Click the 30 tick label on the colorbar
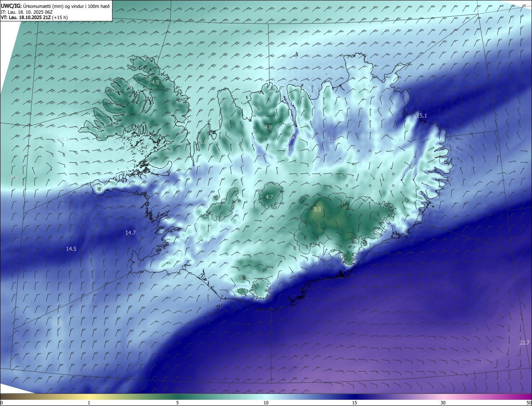Screen dimensions: 532x406 click(x=443, y=403)
